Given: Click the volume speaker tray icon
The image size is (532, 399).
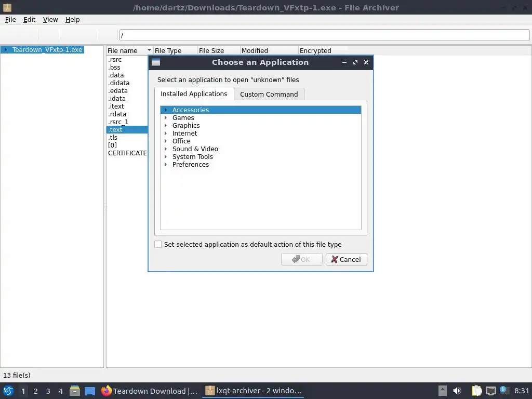Looking at the screenshot, I should 457,391.
